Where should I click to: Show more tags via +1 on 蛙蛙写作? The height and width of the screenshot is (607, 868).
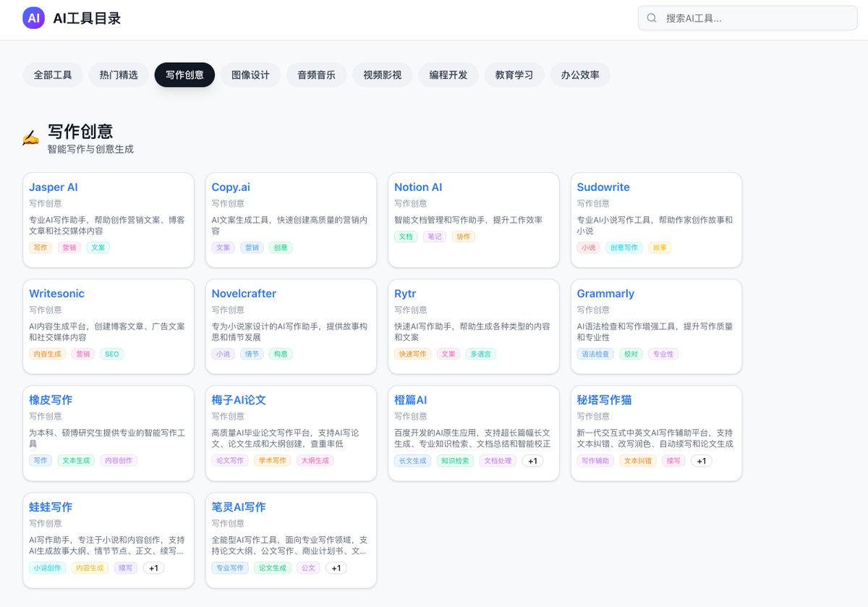pyautogui.click(x=153, y=568)
